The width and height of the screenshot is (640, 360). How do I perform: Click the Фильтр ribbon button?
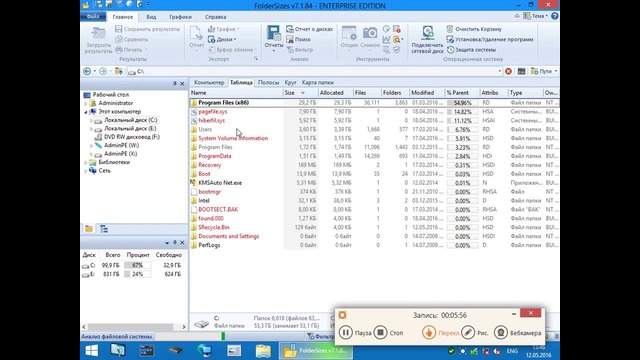[x=300, y=49]
